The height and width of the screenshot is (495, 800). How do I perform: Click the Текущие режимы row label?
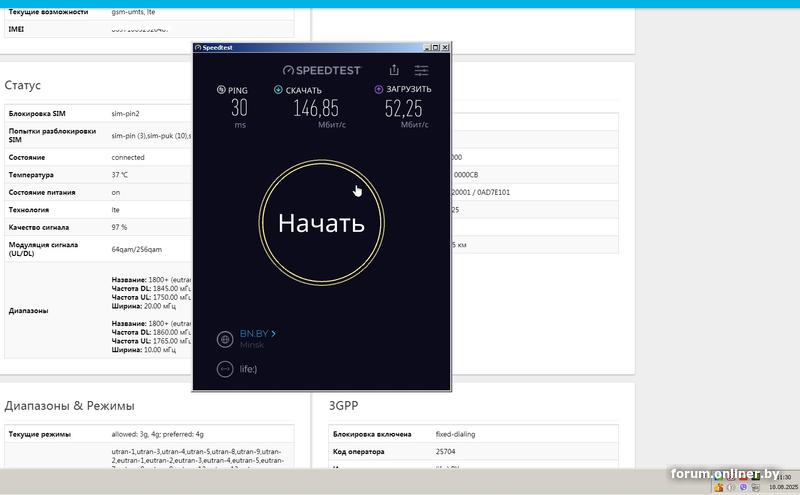coord(40,434)
